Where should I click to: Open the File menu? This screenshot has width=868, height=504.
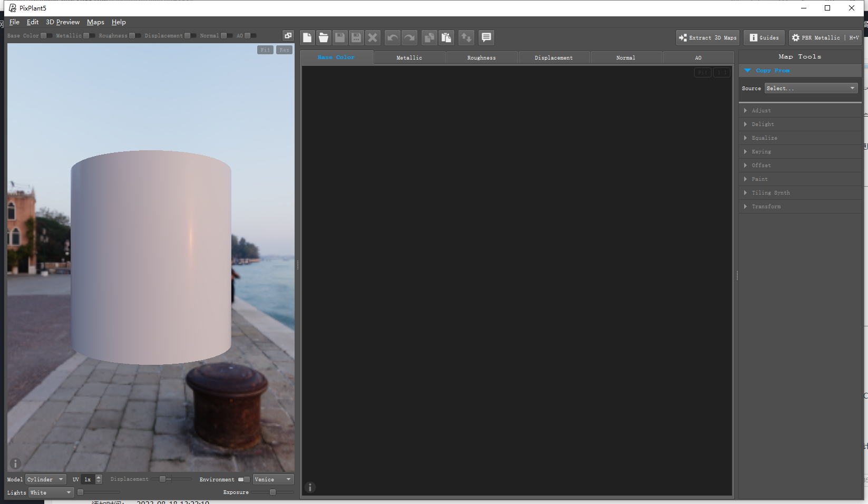pos(14,22)
